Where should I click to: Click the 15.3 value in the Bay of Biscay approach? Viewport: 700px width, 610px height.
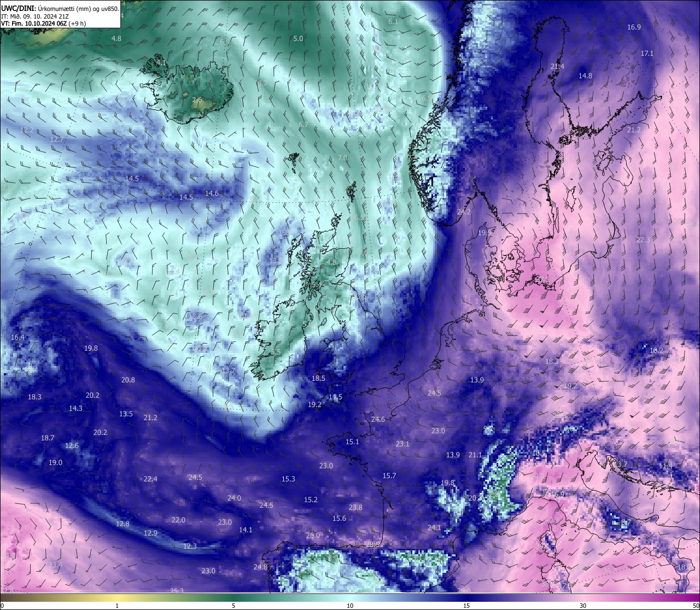288,479
